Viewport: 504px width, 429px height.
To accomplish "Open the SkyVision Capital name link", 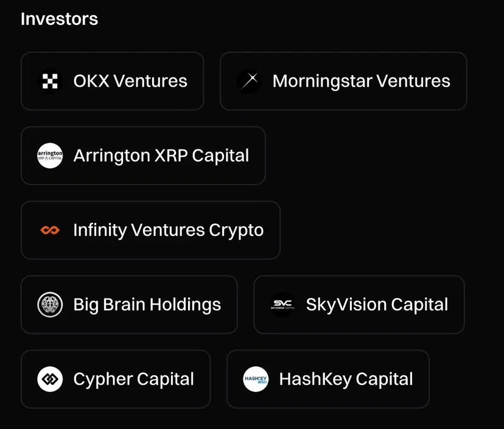I will [377, 305].
